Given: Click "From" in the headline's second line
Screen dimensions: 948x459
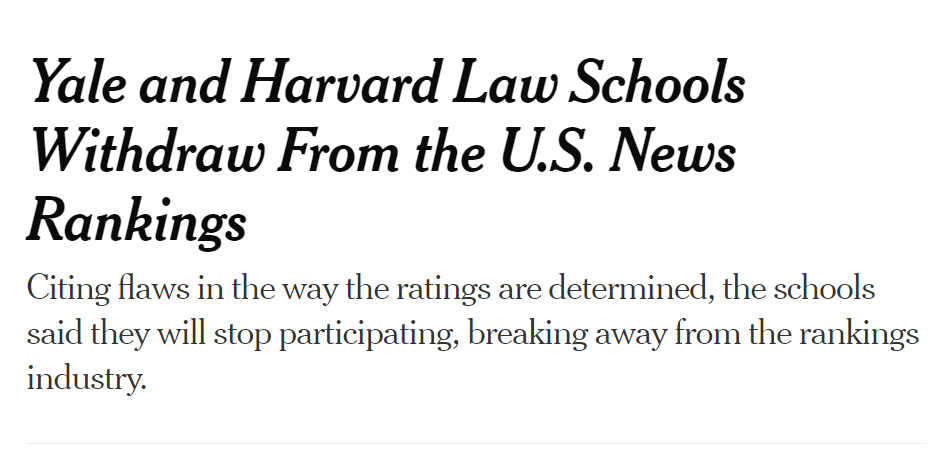Looking at the screenshot, I should [339, 151].
